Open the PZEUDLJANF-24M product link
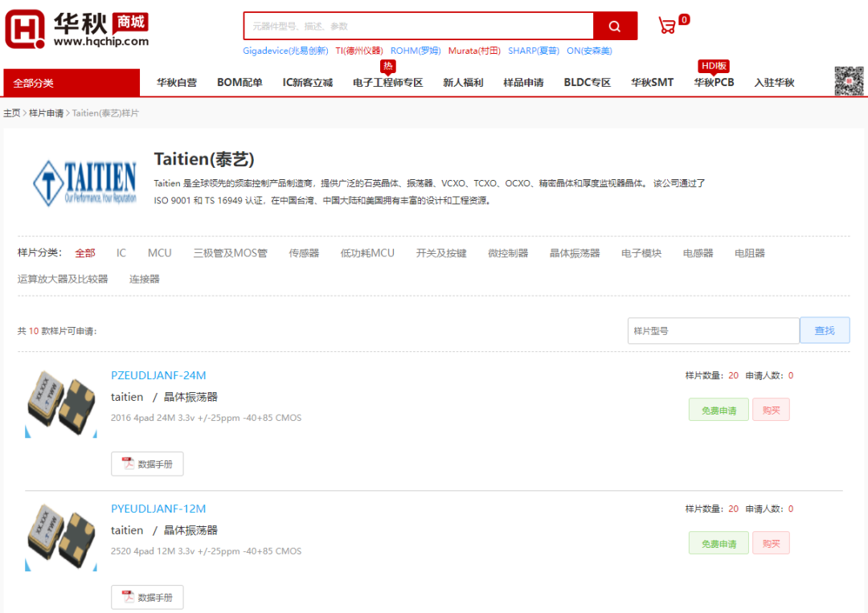This screenshot has width=868, height=613. 158,375
